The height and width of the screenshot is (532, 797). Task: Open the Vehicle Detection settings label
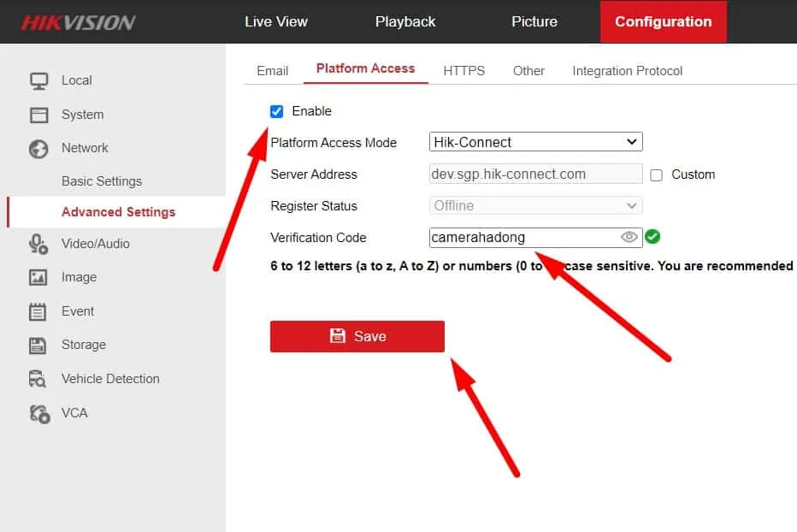click(110, 379)
